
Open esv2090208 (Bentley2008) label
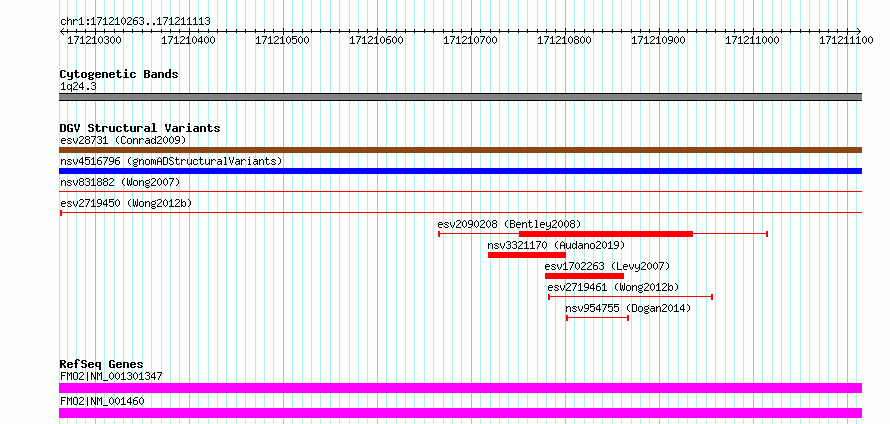(509, 224)
